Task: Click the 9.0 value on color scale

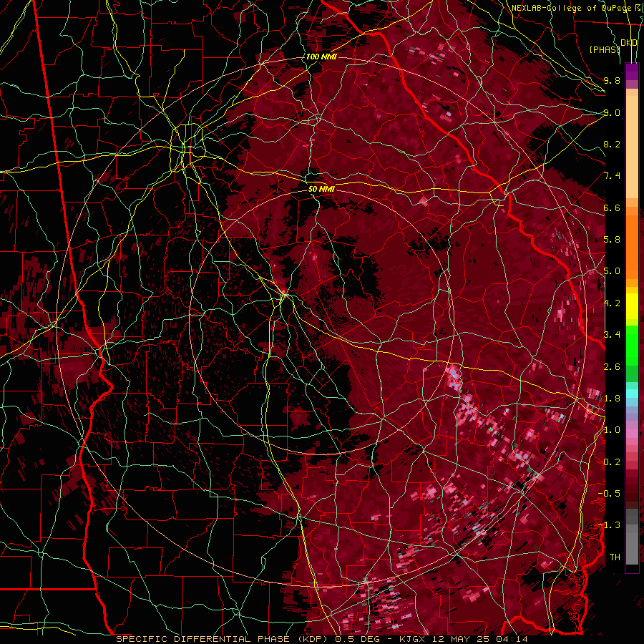Action: (x=612, y=112)
